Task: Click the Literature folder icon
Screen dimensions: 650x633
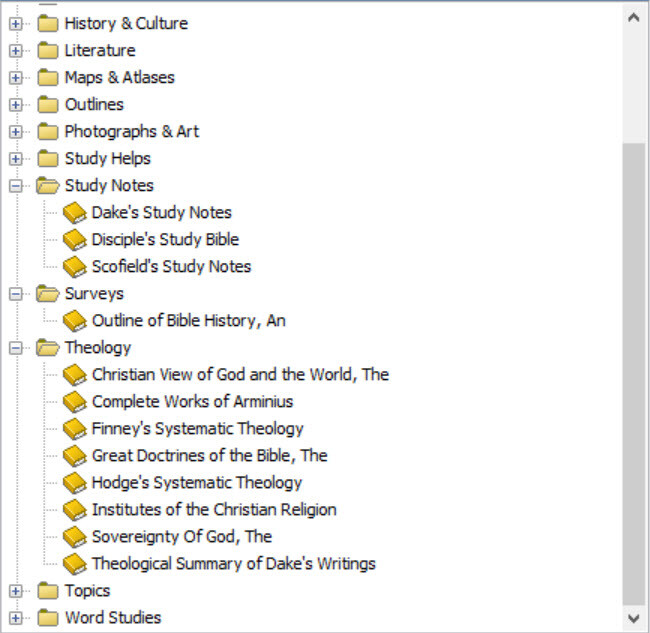Action: tap(48, 50)
